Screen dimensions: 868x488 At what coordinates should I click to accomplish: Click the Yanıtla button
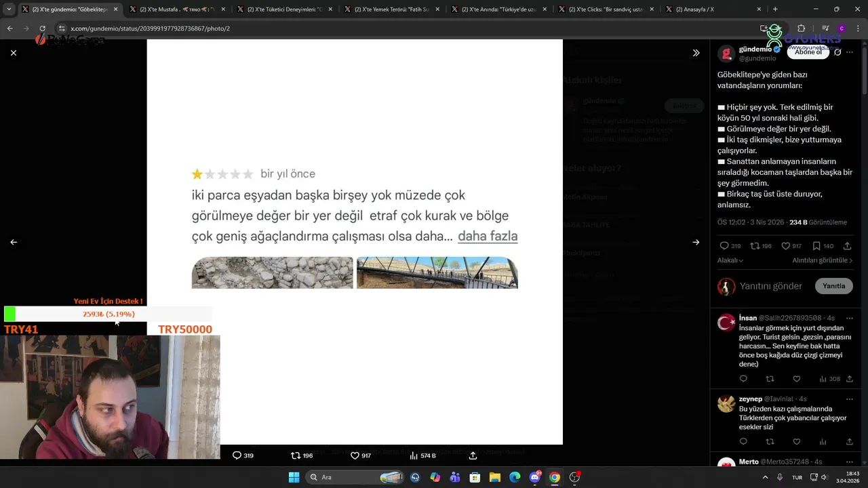[x=833, y=286]
